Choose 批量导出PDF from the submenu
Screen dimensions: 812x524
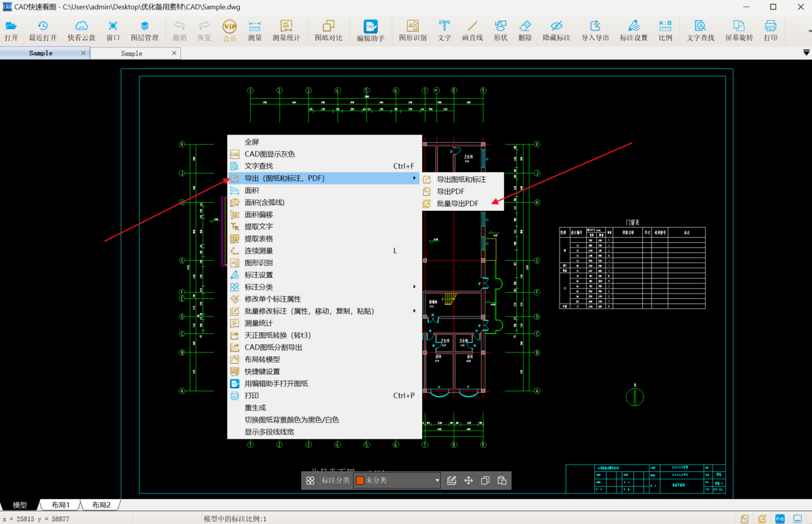(x=457, y=204)
